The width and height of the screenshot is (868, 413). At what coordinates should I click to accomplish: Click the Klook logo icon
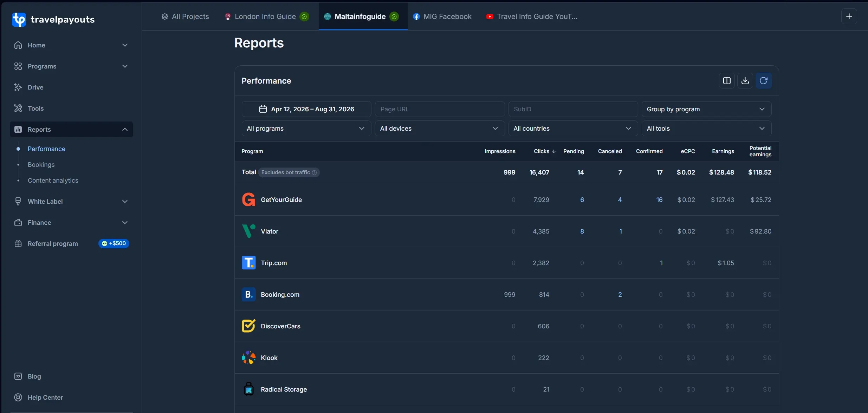(248, 358)
